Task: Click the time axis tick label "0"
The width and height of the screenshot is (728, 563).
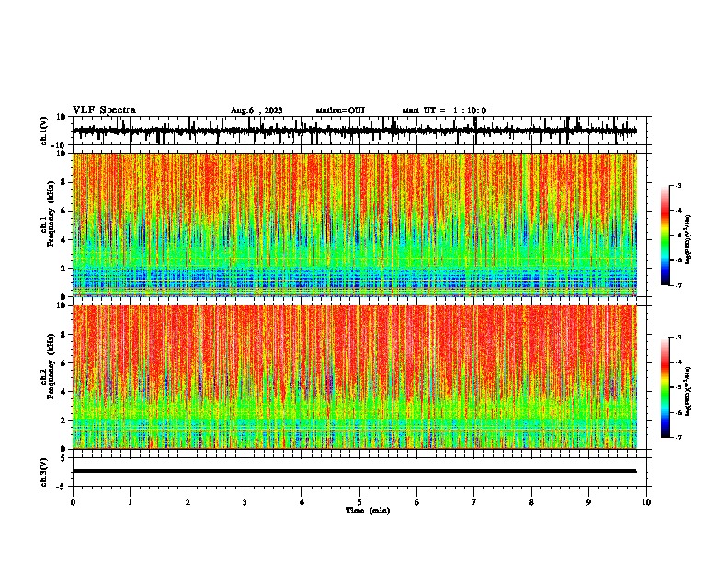Action: coord(73,502)
